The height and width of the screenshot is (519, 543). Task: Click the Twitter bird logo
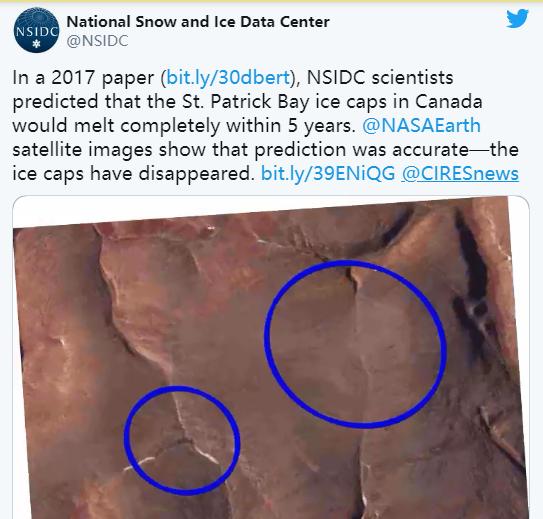coord(517,19)
